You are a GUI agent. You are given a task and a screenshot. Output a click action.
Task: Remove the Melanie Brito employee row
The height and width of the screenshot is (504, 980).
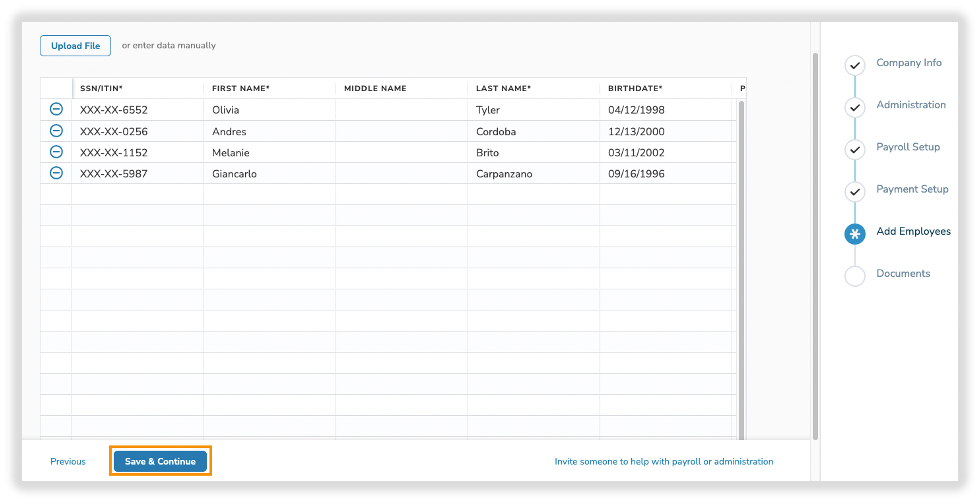[x=56, y=152]
